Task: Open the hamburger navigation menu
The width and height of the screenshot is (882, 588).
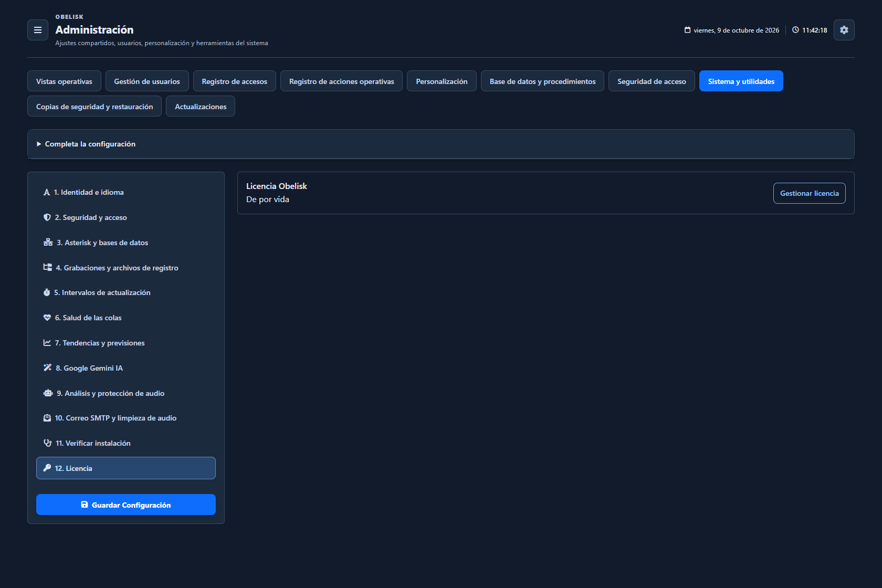Action: point(38,30)
